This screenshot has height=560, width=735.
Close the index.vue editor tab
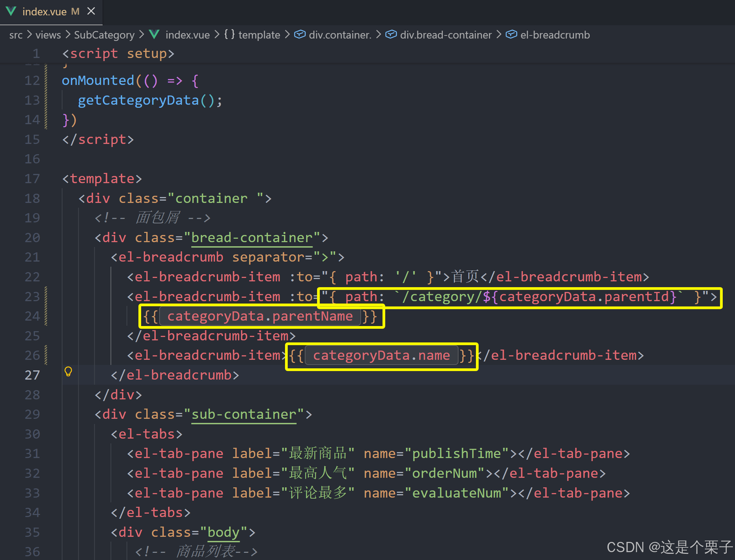[91, 11]
